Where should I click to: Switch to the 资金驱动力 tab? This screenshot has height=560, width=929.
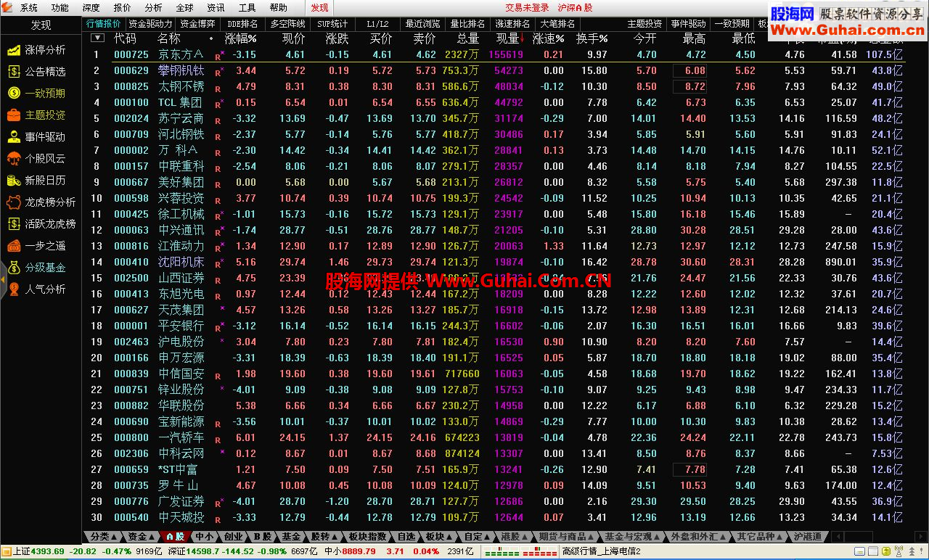click(x=150, y=23)
